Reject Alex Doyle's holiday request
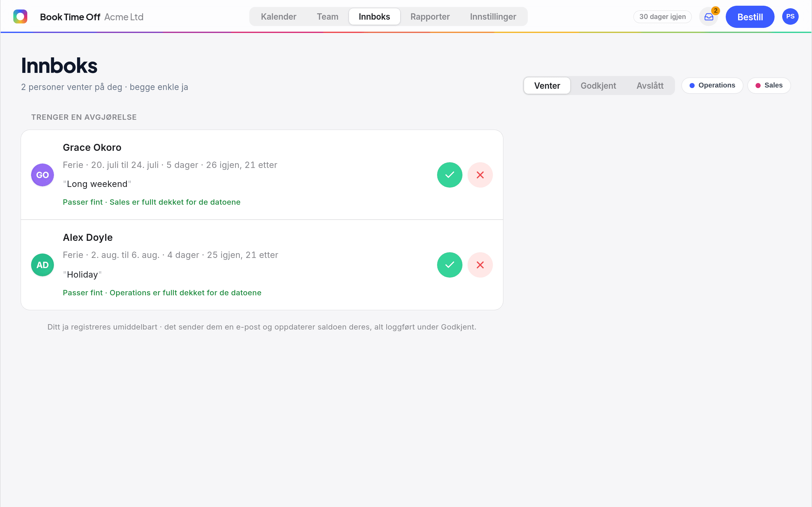The image size is (812, 507). click(x=480, y=265)
